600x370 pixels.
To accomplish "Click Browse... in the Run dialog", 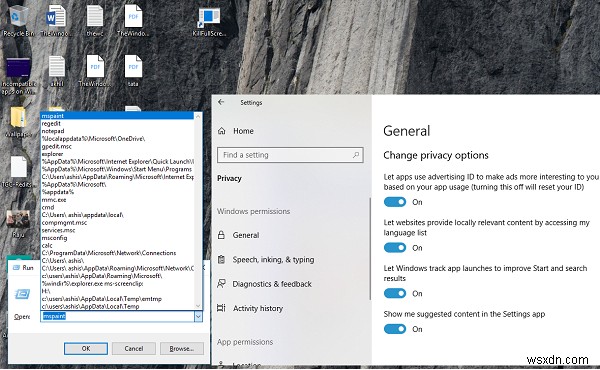I will pyautogui.click(x=182, y=349).
